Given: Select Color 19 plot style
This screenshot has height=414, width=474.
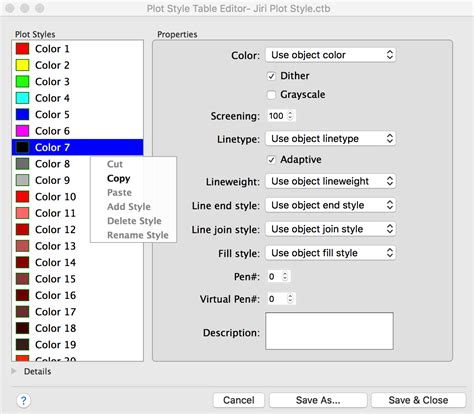Looking at the screenshot, I should [77, 345].
